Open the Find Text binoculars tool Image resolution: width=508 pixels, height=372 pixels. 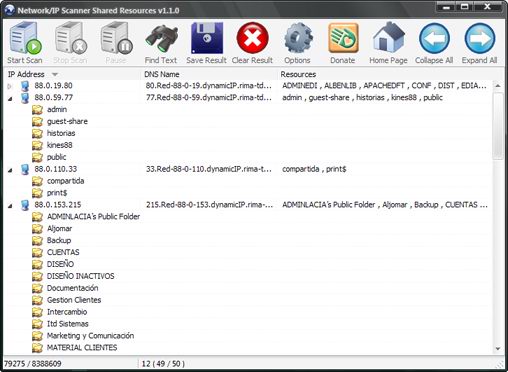click(x=161, y=43)
